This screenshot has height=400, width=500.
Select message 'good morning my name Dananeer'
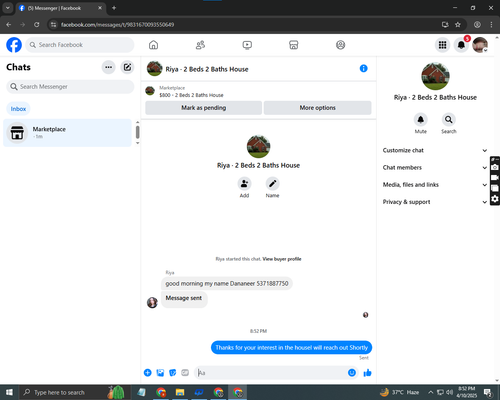click(227, 284)
